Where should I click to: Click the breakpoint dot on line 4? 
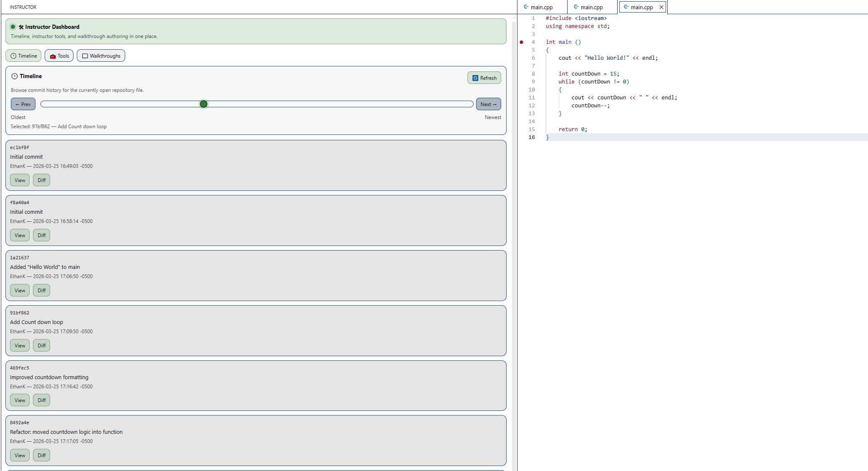pos(521,42)
